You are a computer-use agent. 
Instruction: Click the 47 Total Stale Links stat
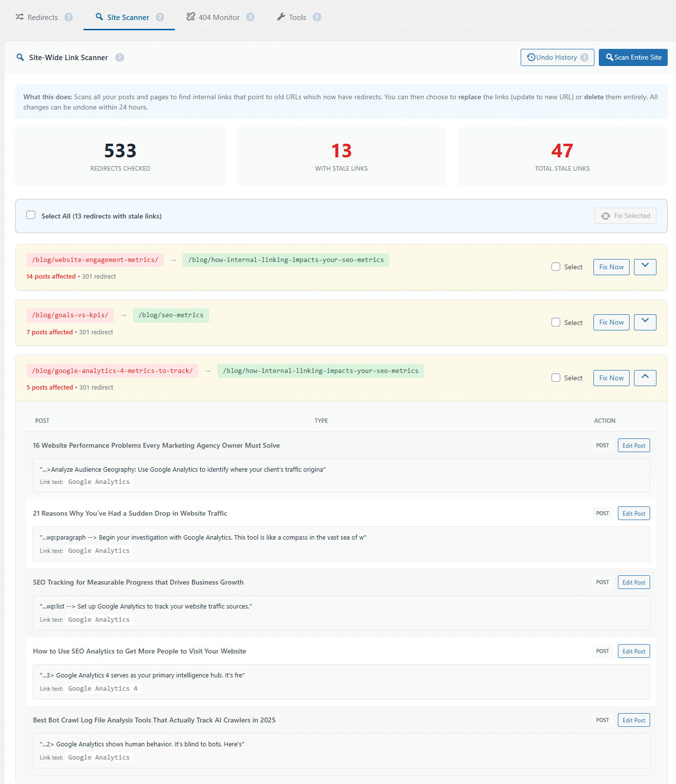(x=562, y=156)
